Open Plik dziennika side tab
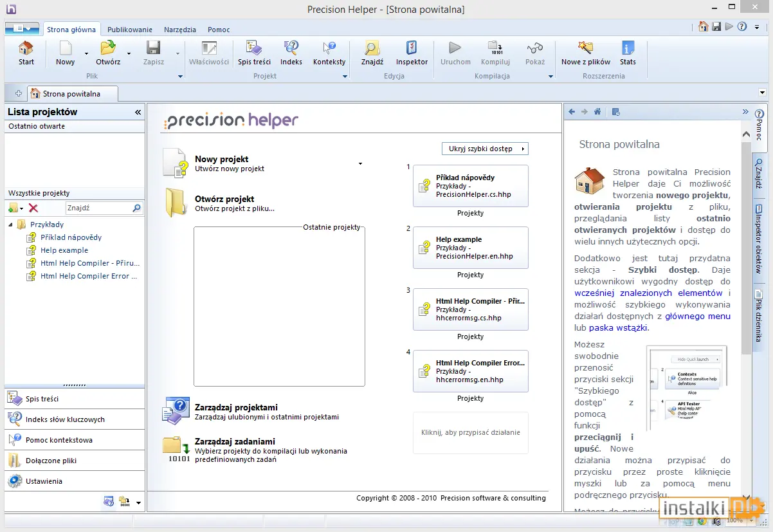Screen dimensions: 773x532 [759, 316]
